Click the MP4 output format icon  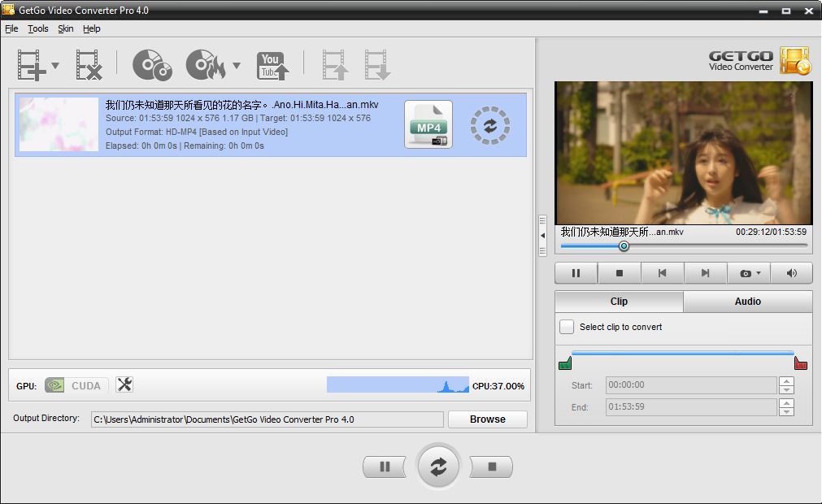point(428,125)
